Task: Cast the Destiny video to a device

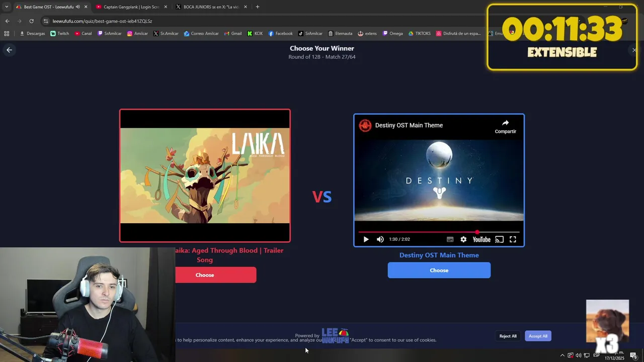Action: [499, 239]
